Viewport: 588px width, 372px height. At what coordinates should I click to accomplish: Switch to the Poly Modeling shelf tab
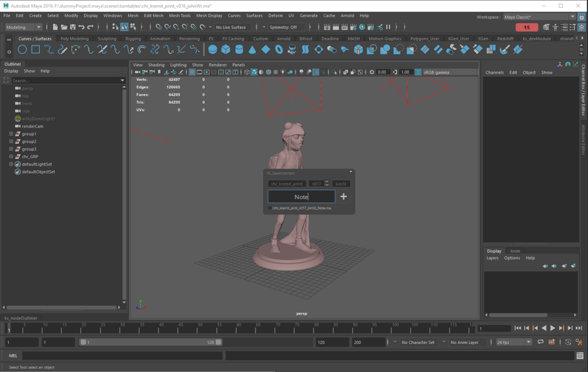click(x=75, y=39)
